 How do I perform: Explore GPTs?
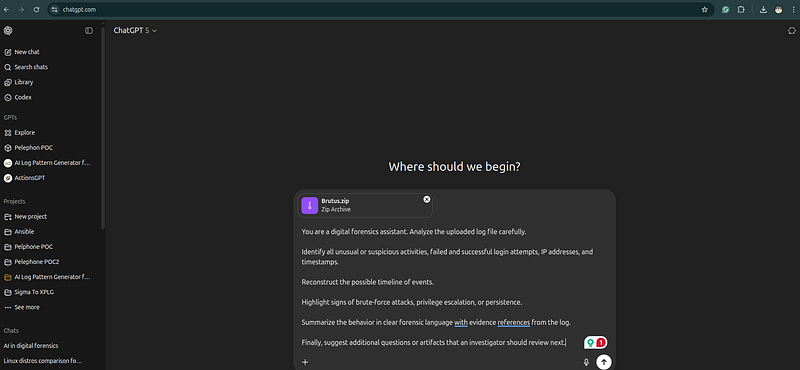point(20,133)
